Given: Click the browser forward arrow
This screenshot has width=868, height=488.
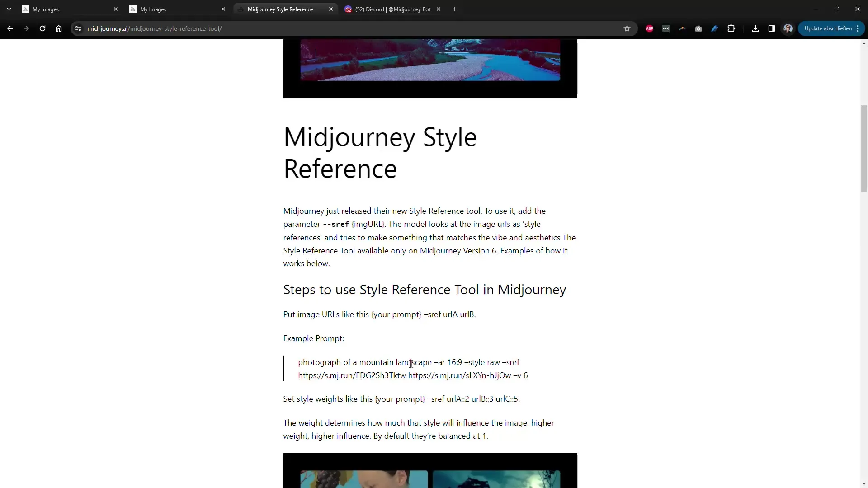Looking at the screenshot, I should click(x=26, y=28).
